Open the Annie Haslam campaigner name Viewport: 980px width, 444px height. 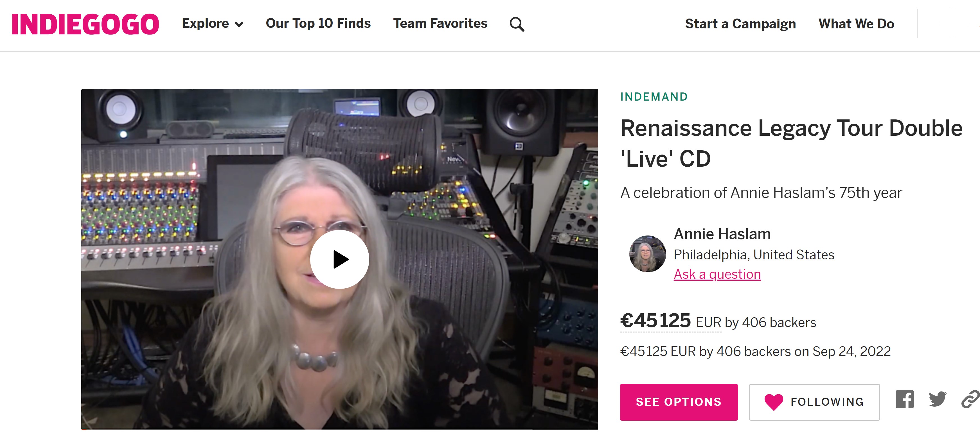[x=722, y=234]
